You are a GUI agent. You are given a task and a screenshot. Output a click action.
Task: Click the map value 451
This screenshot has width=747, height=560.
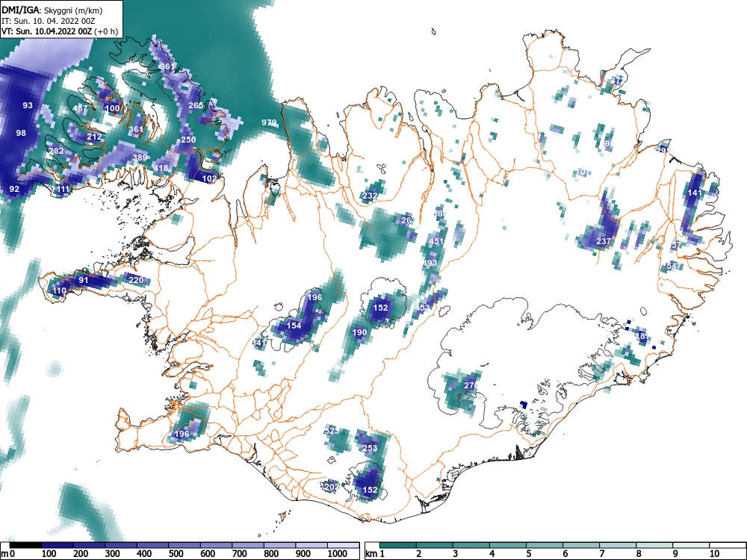click(436, 241)
